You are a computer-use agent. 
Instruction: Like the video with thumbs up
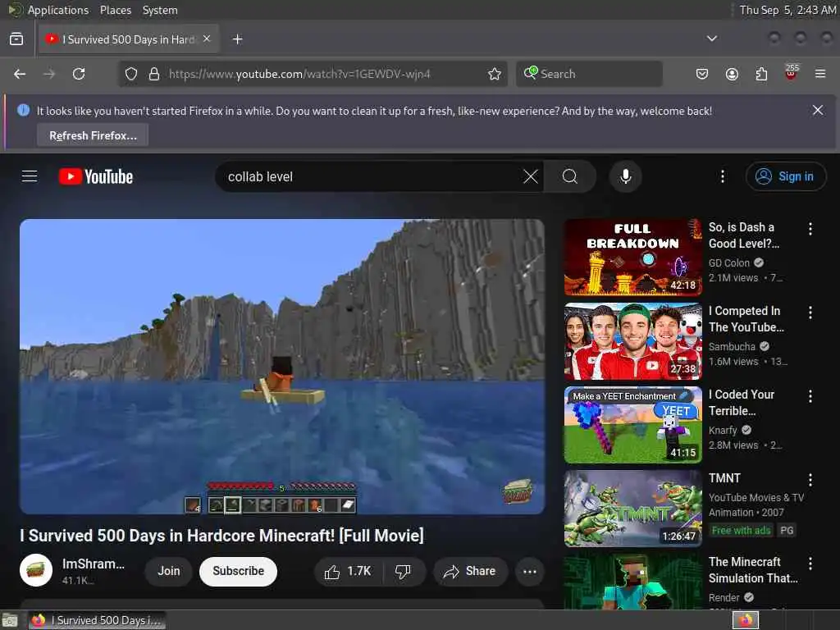pos(348,572)
